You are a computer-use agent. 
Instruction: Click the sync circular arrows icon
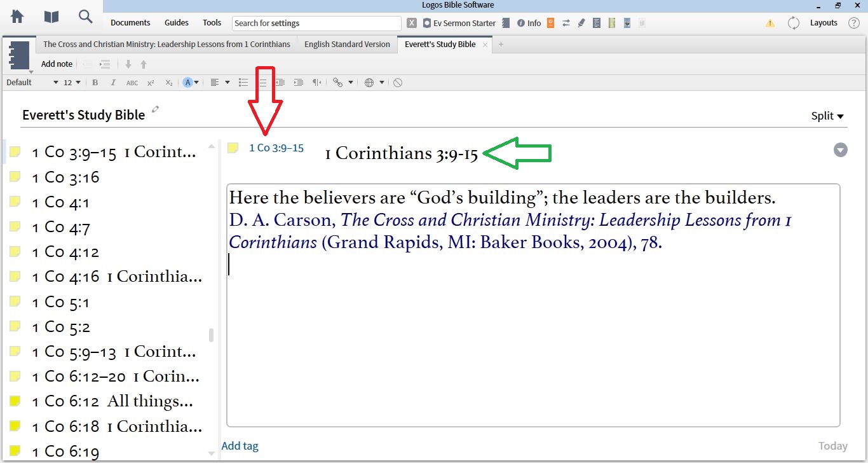pos(794,23)
